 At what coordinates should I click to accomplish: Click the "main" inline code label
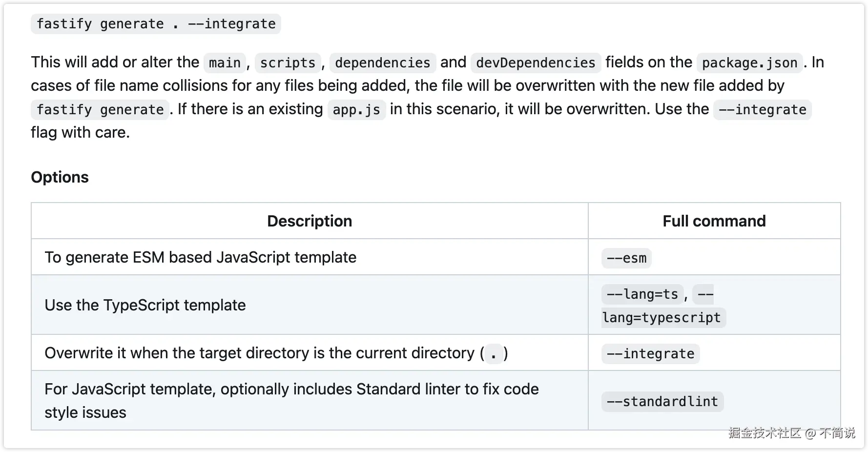click(225, 63)
